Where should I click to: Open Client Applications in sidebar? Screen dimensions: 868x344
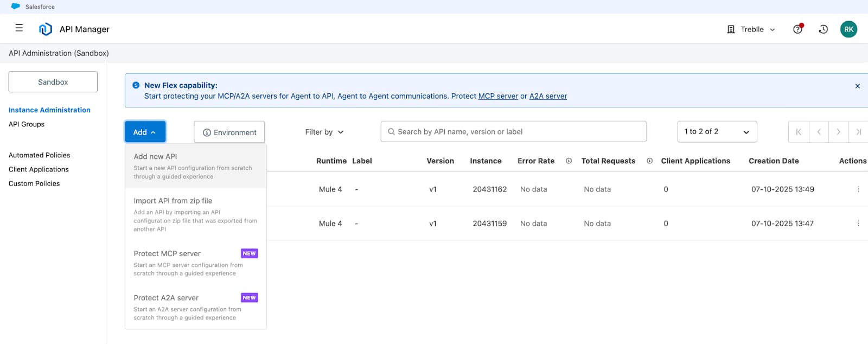(x=39, y=169)
